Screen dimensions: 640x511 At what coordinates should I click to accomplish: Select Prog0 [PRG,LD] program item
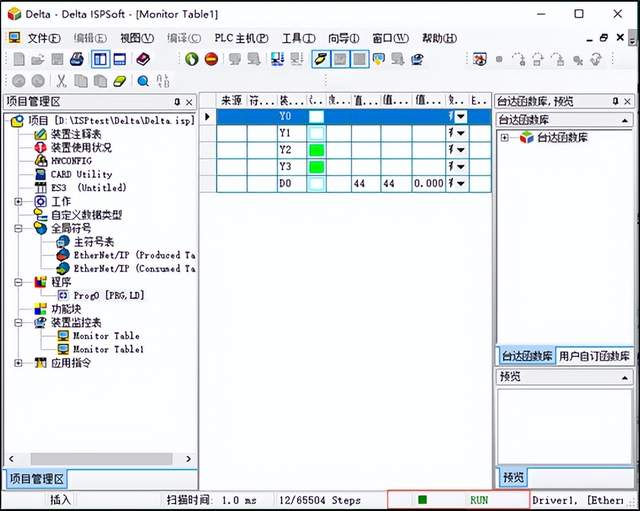[x=109, y=295]
